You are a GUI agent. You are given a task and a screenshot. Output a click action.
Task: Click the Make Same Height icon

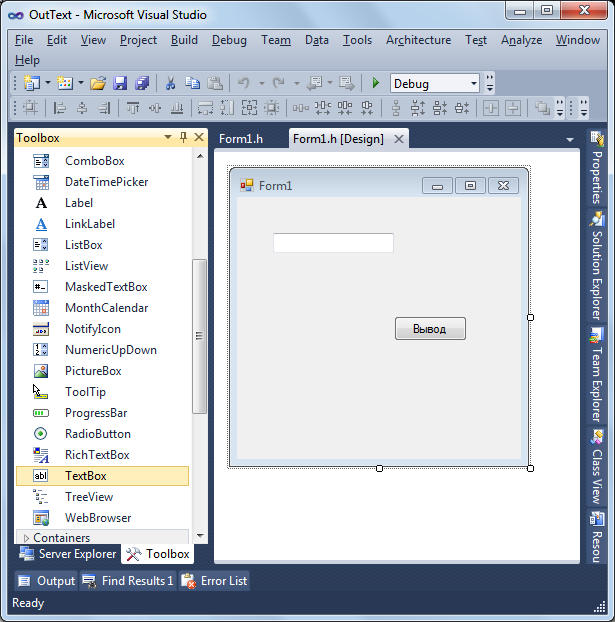tap(227, 108)
